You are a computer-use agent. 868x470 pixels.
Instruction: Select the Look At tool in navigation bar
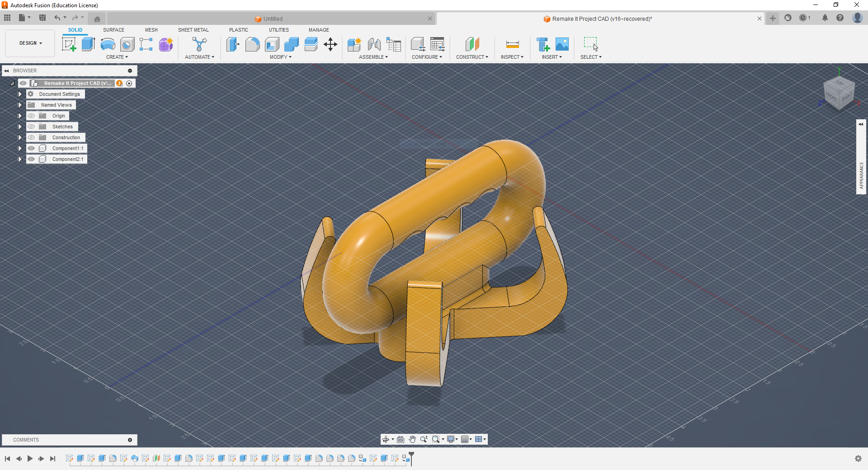(401, 439)
